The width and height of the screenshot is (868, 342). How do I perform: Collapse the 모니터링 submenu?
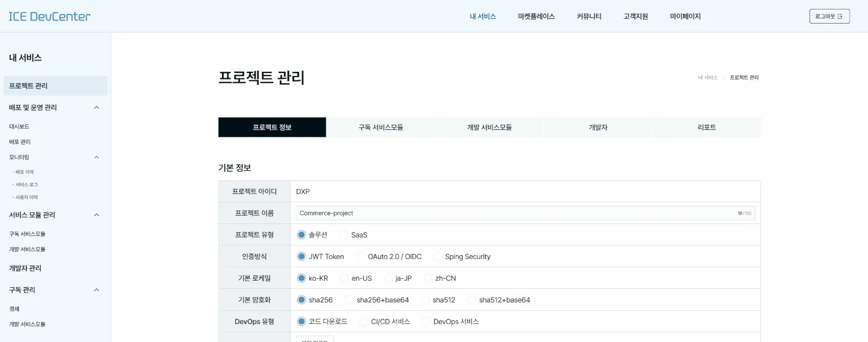point(96,157)
